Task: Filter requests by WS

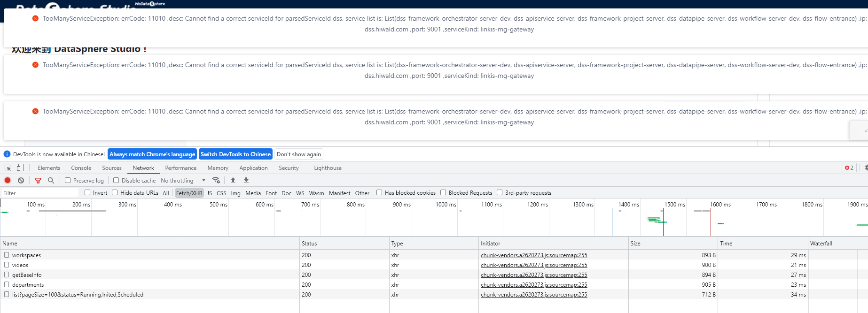Action: [x=300, y=193]
